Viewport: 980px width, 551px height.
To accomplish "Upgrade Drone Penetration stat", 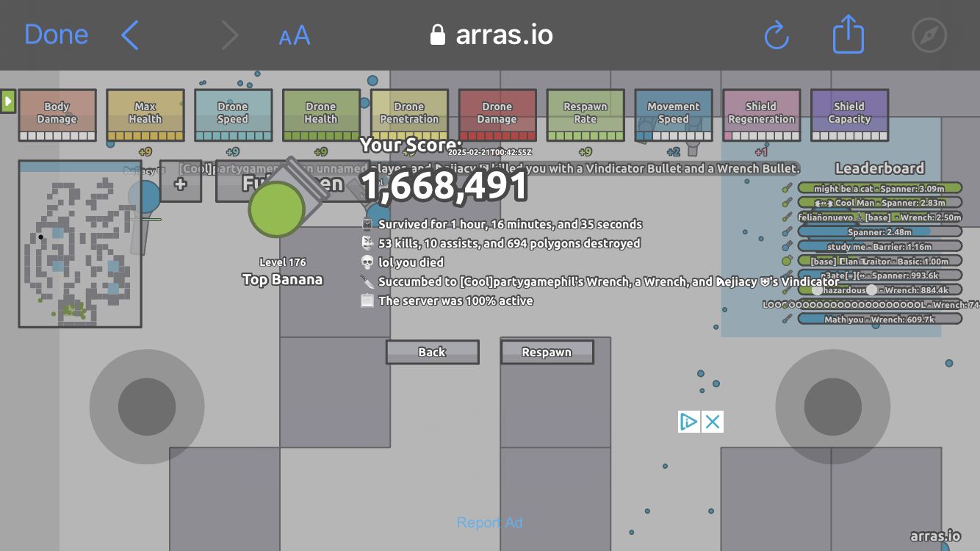I will [x=409, y=115].
